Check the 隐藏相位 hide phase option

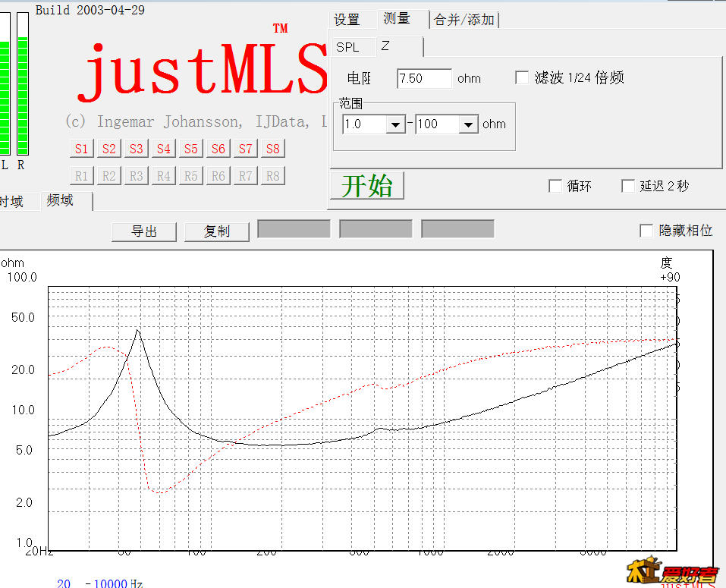click(x=646, y=231)
